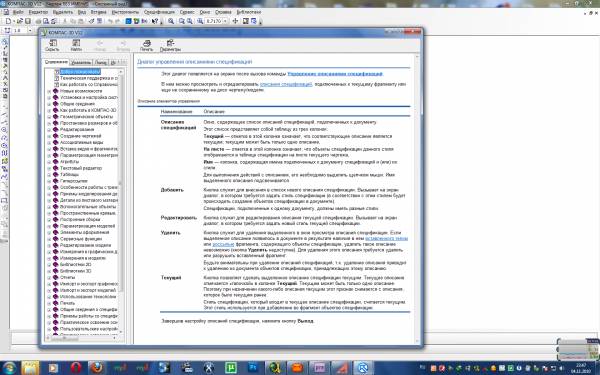
Task: Expand the Текстовый редактор tree node
Action: [x=49, y=168]
